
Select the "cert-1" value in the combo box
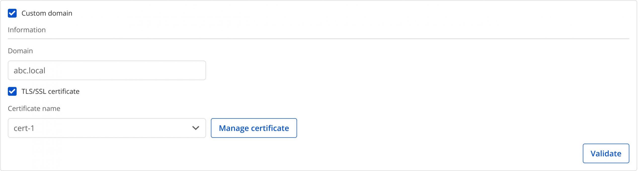tap(24, 128)
